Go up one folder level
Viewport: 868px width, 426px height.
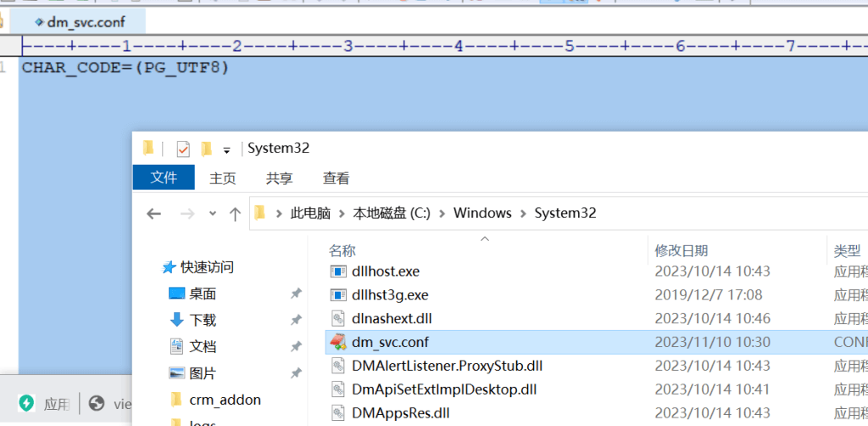click(236, 214)
